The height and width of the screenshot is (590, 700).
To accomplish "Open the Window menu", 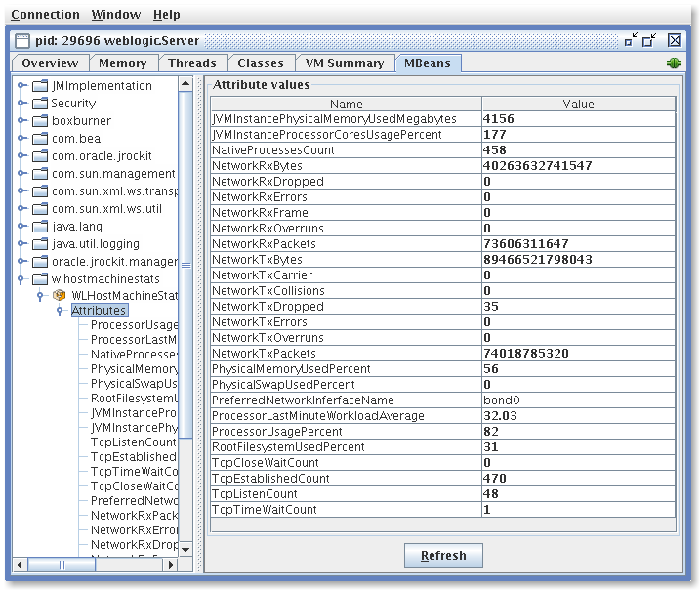I will click(116, 15).
